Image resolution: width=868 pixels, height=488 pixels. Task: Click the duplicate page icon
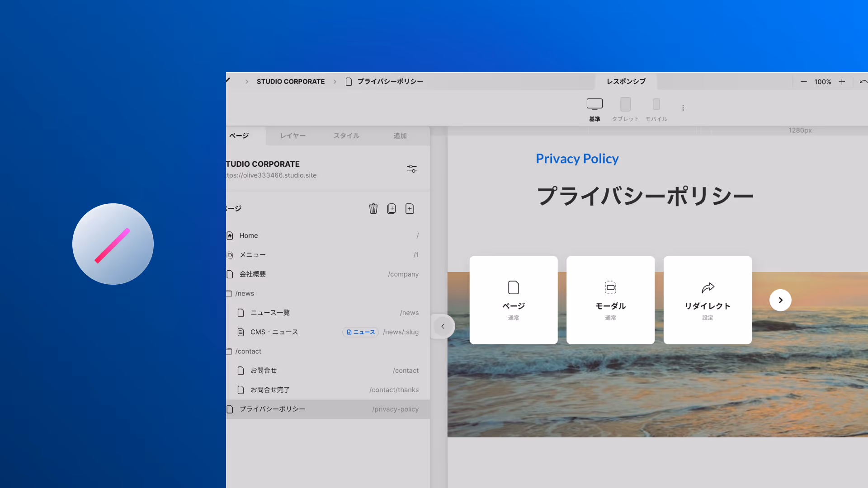(x=392, y=209)
